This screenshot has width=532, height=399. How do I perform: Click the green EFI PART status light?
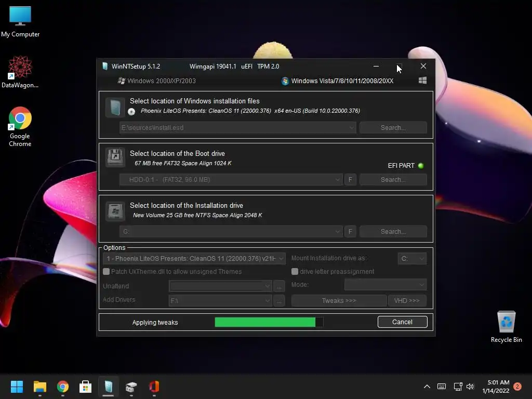(421, 166)
